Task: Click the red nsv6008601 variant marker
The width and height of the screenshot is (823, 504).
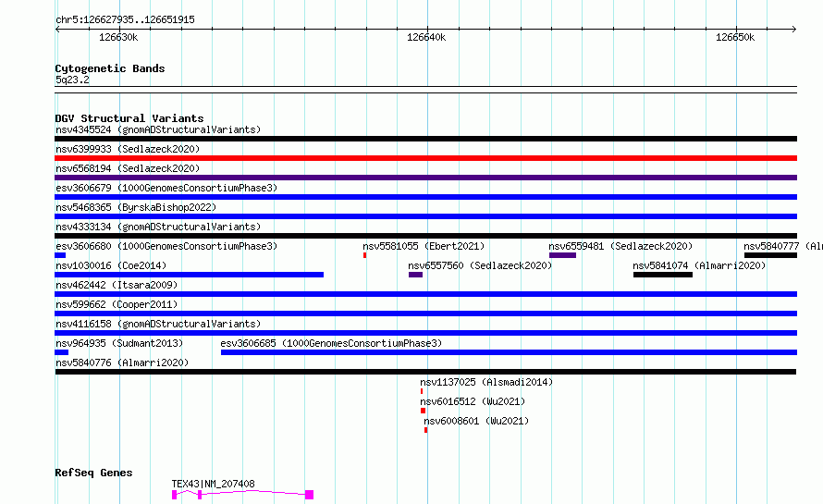Action: coord(425,430)
